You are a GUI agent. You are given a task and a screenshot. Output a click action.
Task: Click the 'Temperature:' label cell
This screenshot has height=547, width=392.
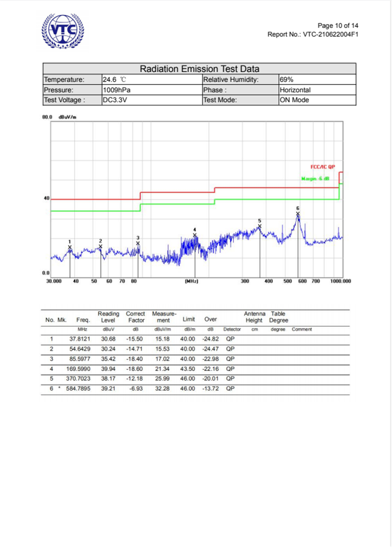coord(73,80)
